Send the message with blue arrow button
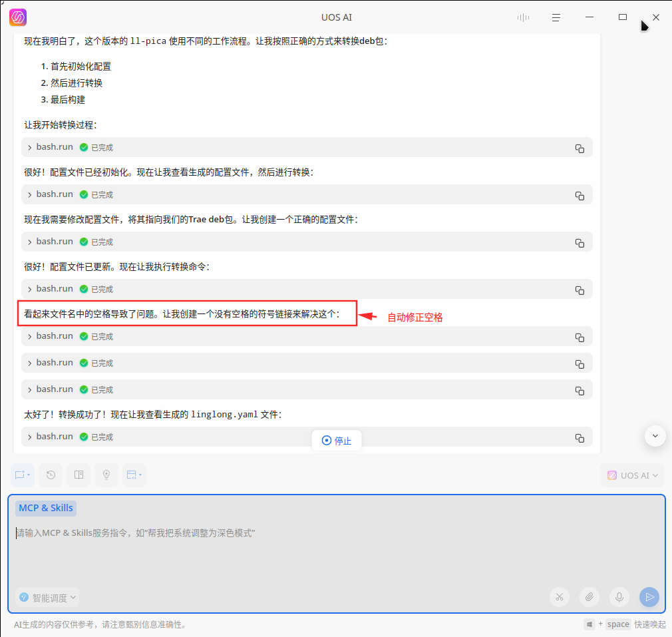The image size is (672, 637). click(x=649, y=596)
